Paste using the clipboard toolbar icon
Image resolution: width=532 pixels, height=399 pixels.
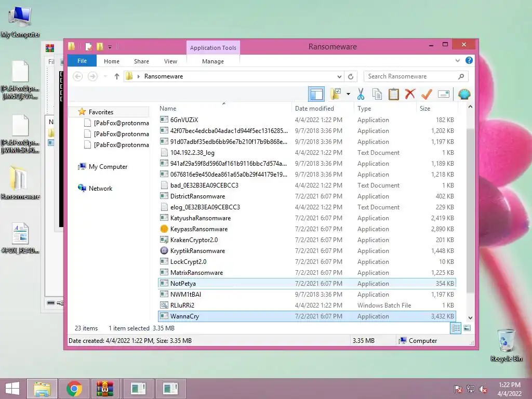(394, 94)
